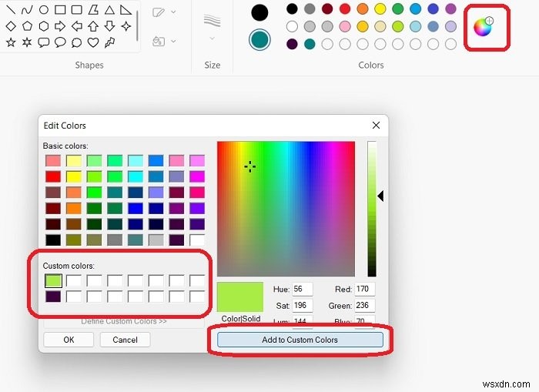
Task: Select the Oval shape tool
Action: [44, 10]
